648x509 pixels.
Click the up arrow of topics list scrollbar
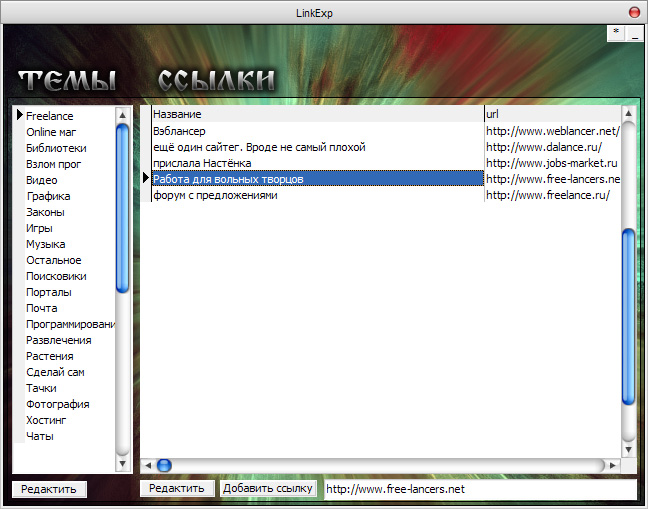(x=122, y=114)
